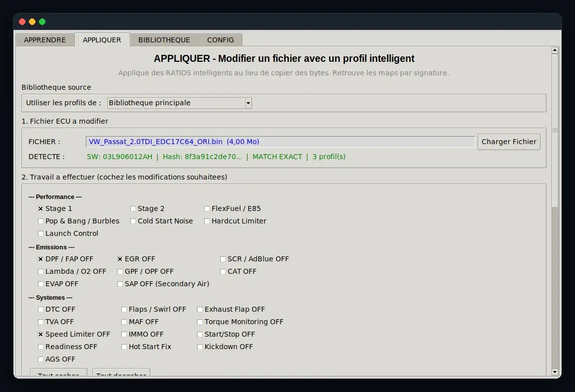
Task: Tick the DTC OFF checkbox
Action: point(41,310)
